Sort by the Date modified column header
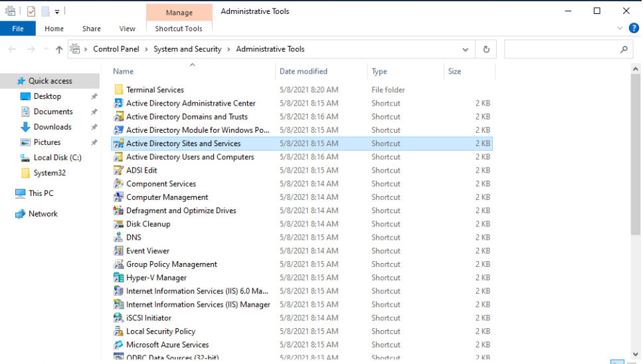643x364 pixels. pos(304,71)
